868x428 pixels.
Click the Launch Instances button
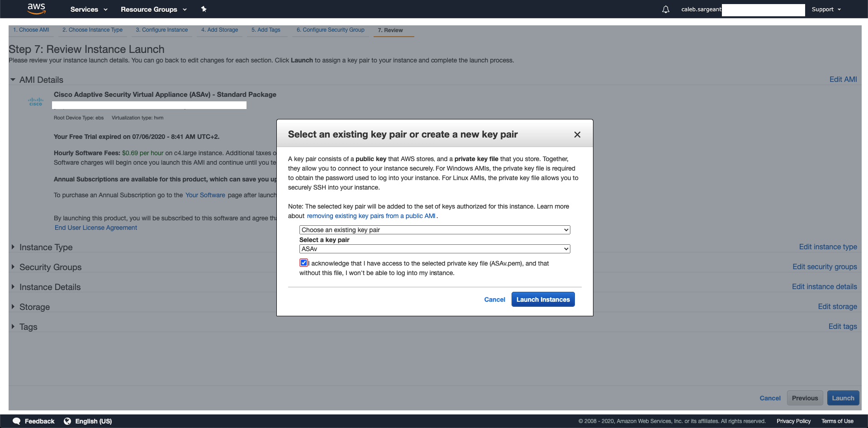pos(543,300)
